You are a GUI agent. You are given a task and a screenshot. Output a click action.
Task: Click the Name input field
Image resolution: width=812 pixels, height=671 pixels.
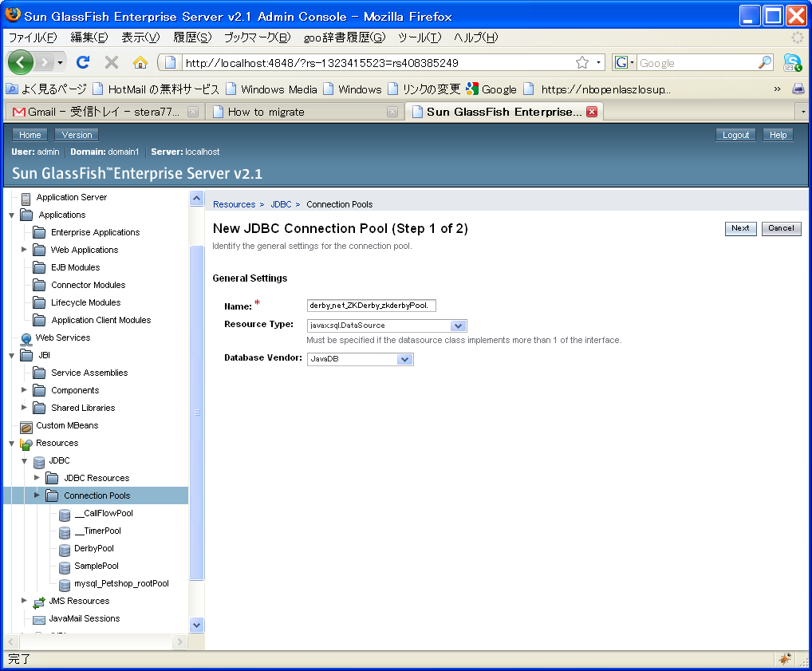pyautogui.click(x=372, y=306)
